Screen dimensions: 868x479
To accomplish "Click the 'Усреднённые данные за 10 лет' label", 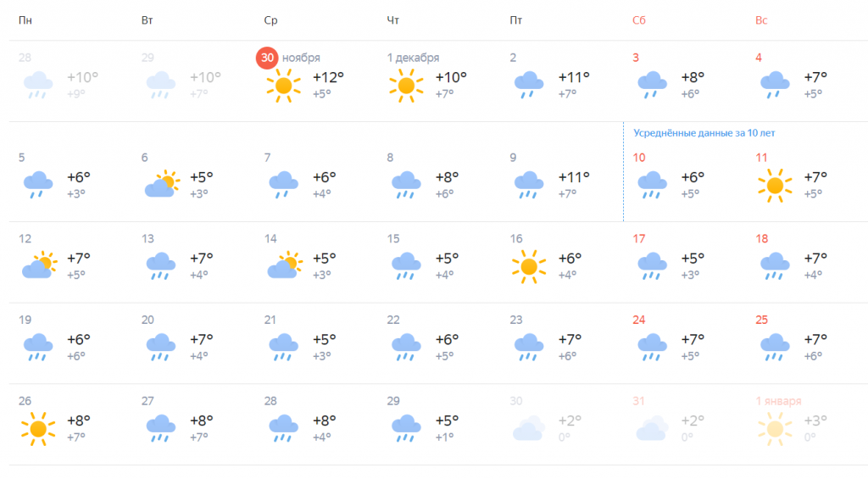I will tap(704, 133).
